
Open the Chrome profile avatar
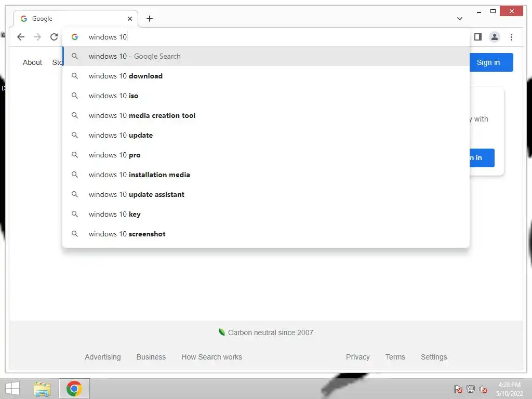coord(495,37)
